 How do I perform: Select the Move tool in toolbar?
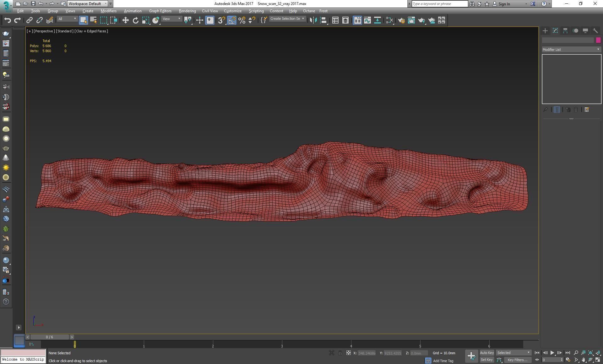125,20
